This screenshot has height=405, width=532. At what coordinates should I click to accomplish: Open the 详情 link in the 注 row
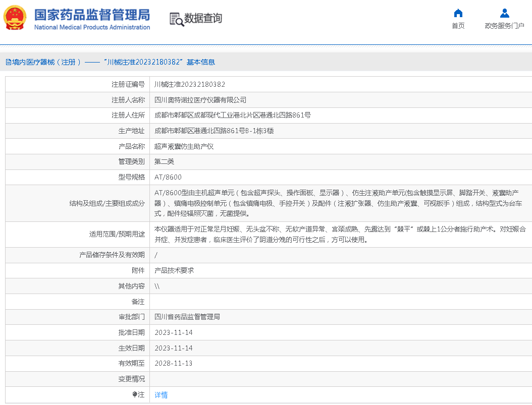(x=161, y=395)
